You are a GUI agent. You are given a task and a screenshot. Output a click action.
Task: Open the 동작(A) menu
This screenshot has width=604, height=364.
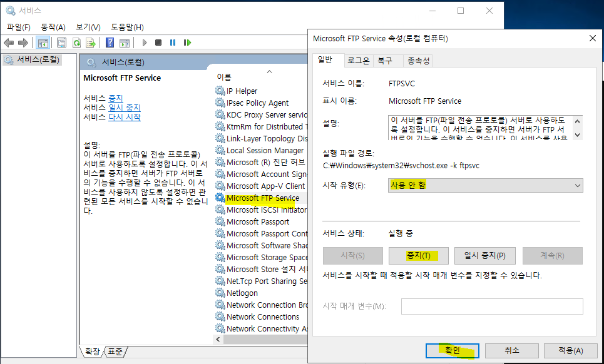(x=53, y=28)
